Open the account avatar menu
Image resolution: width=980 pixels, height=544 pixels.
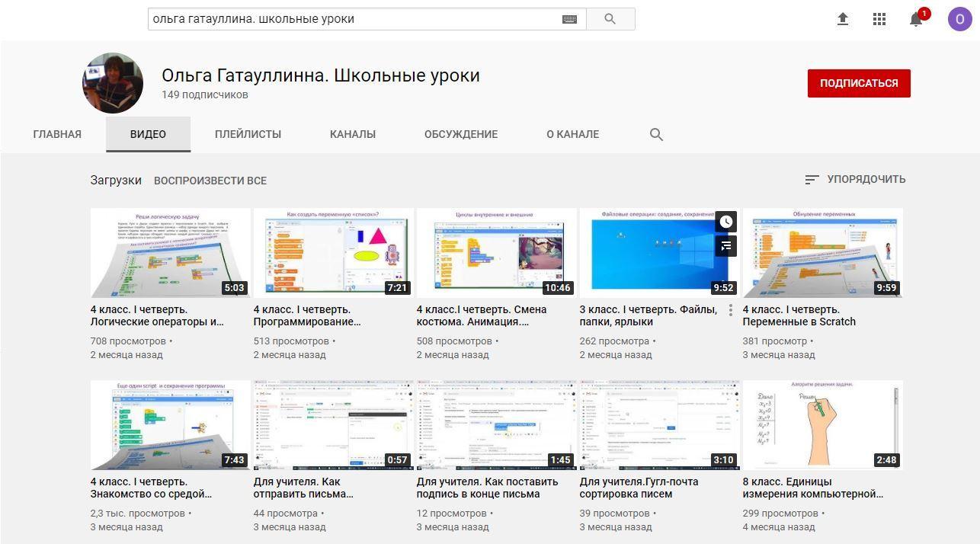point(959,19)
